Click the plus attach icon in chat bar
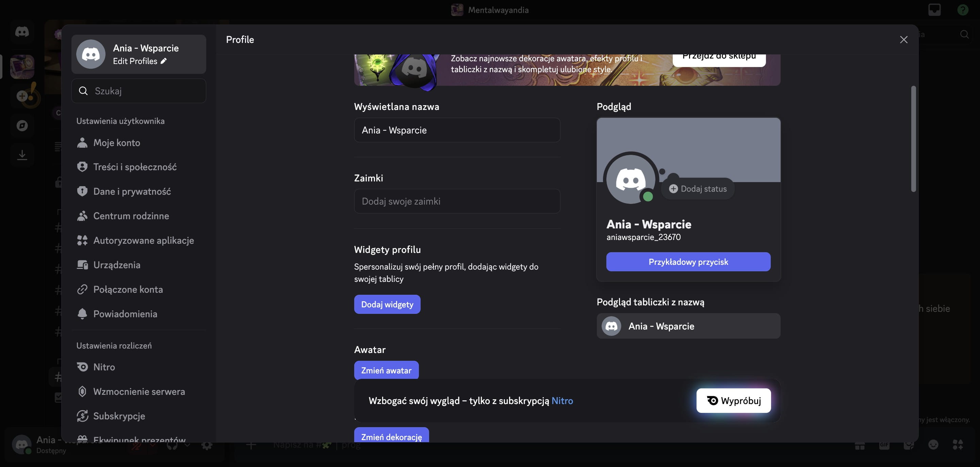The height and width of the screenshot is (467, 980). 251,445
